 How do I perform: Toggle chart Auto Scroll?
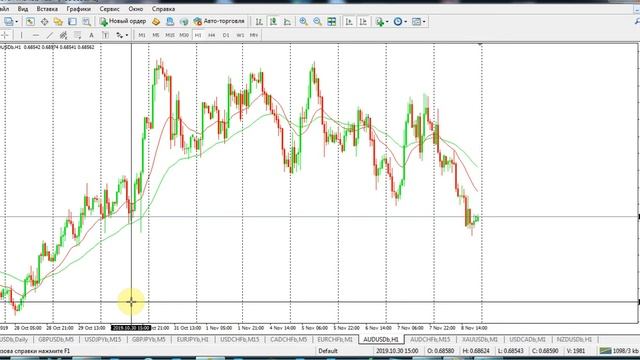coord(349,22)
